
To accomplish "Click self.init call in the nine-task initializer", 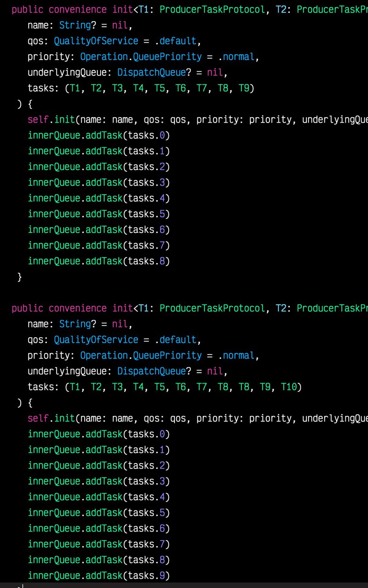I will point(198,120).
